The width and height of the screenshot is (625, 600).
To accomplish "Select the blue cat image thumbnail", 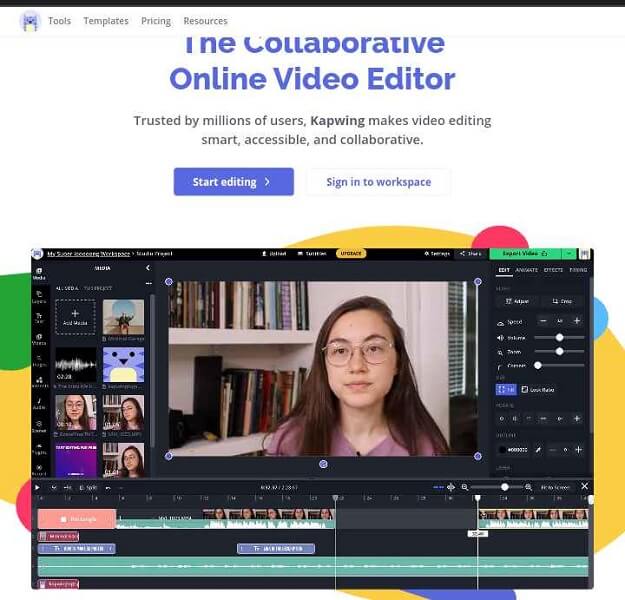I will click(x=123, y=365).
